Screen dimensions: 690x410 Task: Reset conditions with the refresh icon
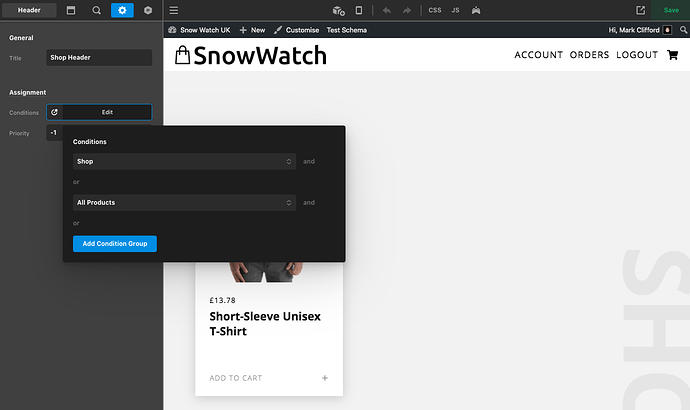click(x=55, y=112)
